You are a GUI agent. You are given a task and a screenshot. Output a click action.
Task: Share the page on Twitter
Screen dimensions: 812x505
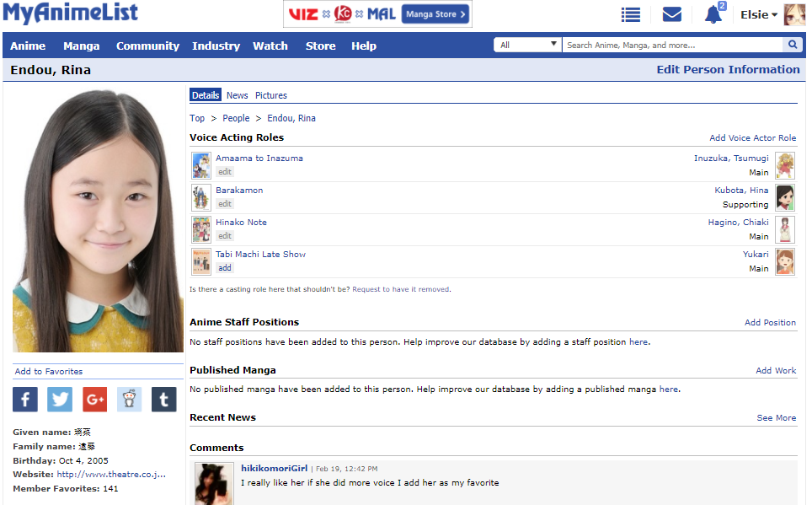[x=60, y=399]
